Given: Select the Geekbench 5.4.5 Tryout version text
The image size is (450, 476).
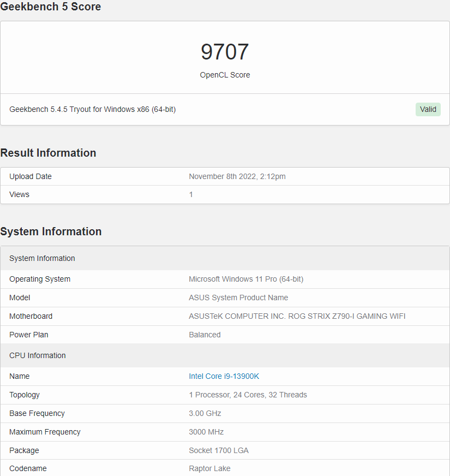Looking at the screenshot, I should pos(93,109).
